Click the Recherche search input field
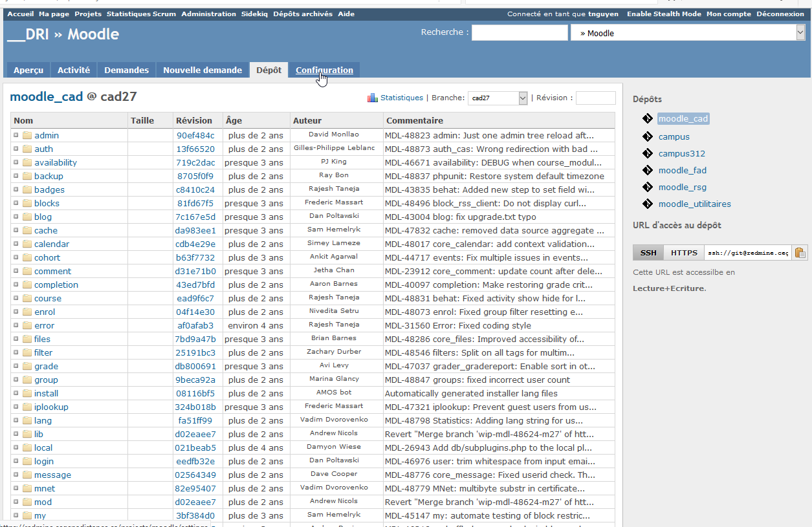This screenshot has width=812, height=527. (519, 33)
